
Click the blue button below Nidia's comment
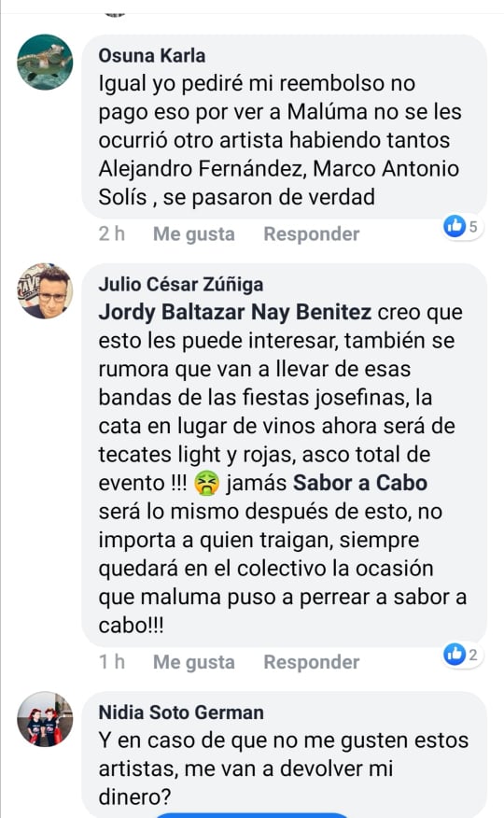point(252,815)
